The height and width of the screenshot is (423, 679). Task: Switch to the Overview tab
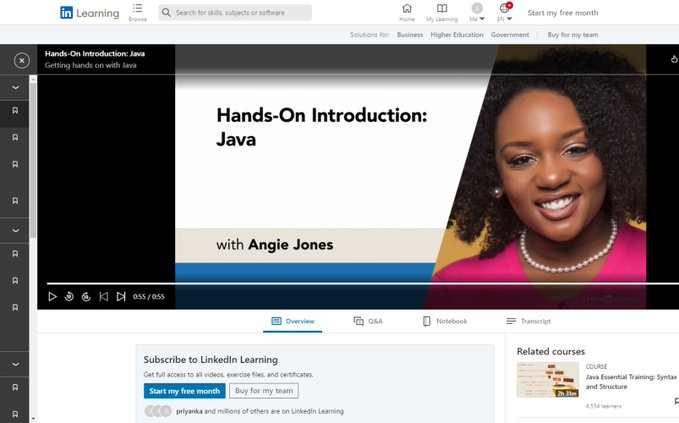click(293, 321)
